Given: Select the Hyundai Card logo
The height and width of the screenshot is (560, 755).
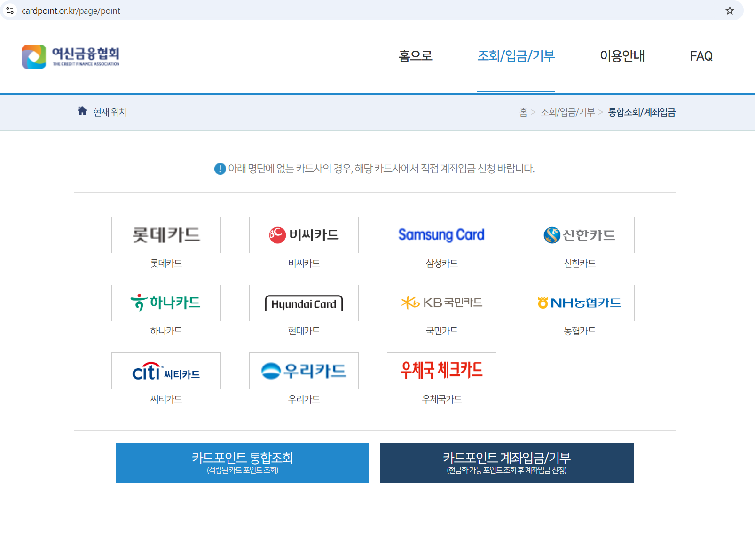Looking at the screenshot, I should coord(304,303).
